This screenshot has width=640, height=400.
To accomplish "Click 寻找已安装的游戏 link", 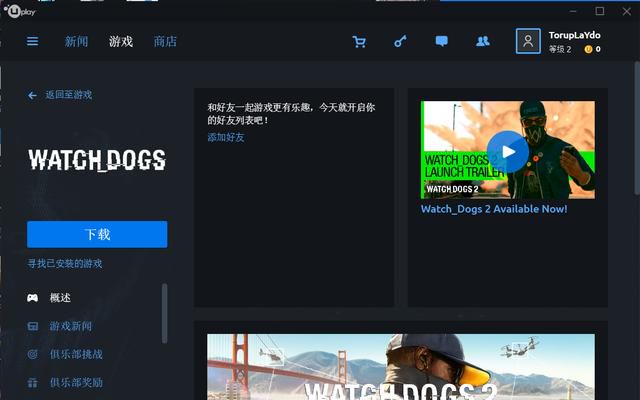I will click(x=64, y=264).
